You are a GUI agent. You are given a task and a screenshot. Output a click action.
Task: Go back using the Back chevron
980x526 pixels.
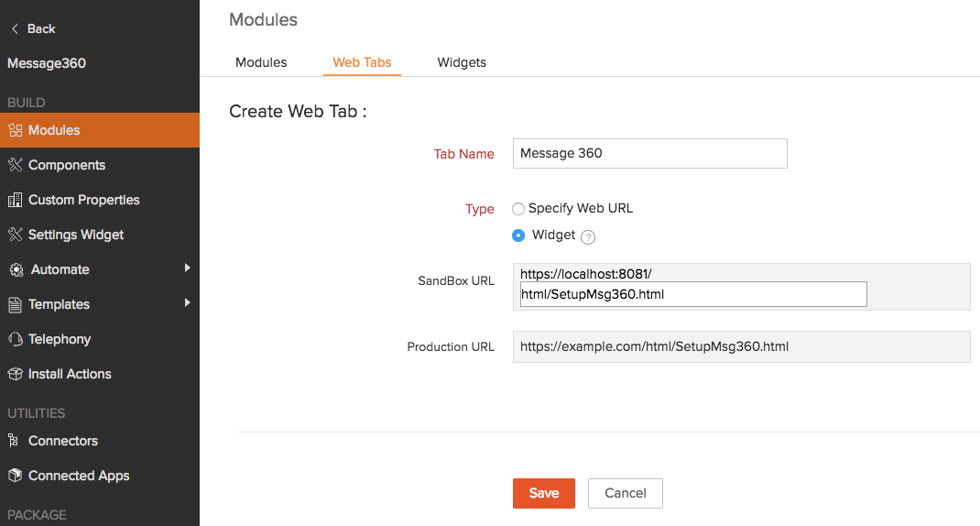pos(15,28)
